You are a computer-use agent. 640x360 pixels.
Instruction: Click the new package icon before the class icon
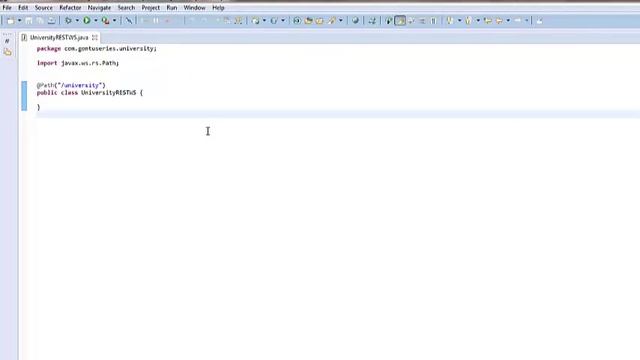(256, 20)
